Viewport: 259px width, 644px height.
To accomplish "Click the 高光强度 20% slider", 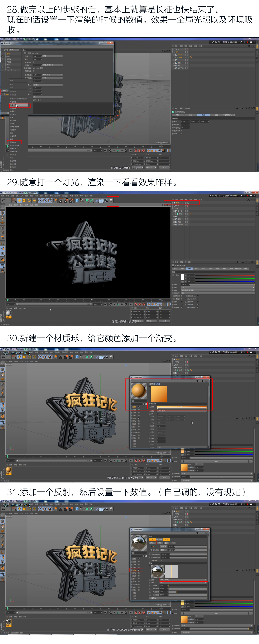I will tap(187, 592).
